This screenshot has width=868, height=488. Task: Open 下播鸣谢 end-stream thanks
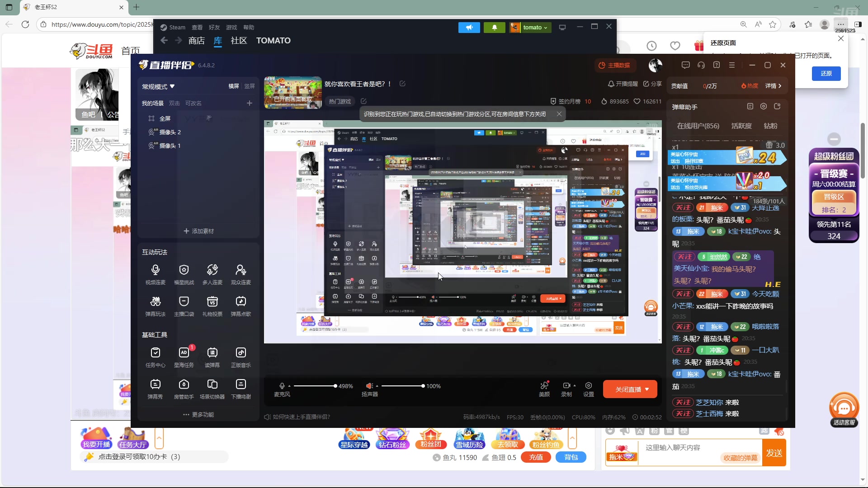241,389
